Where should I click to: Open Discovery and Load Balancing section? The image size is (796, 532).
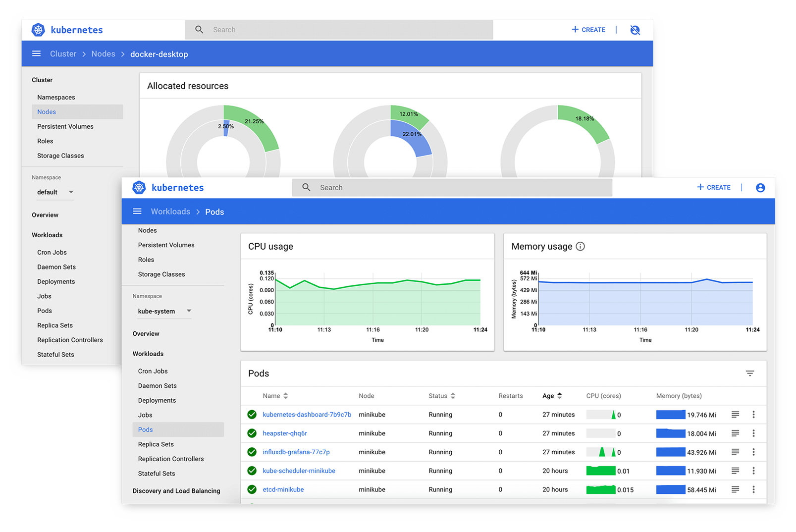point(176,491)
